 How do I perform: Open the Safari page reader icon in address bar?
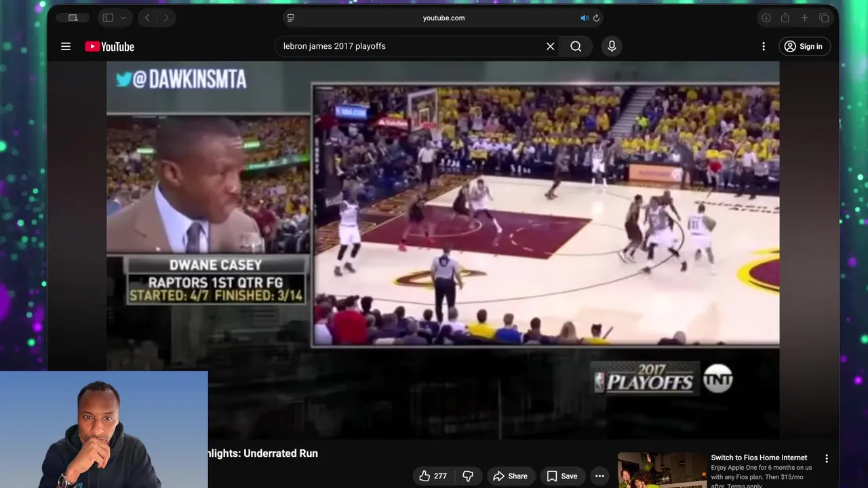pyautogui.click(x=291, y=18)
